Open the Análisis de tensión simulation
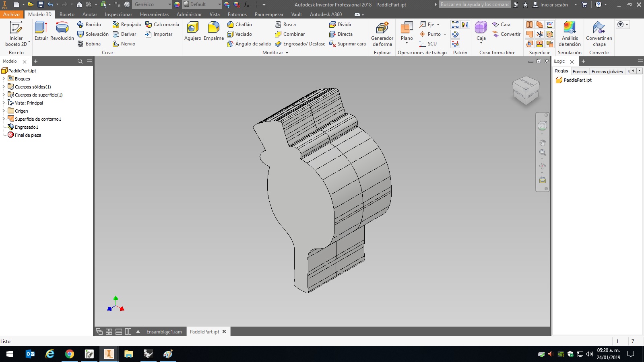Viewport: 644px width, 362px height. point(570,34)
